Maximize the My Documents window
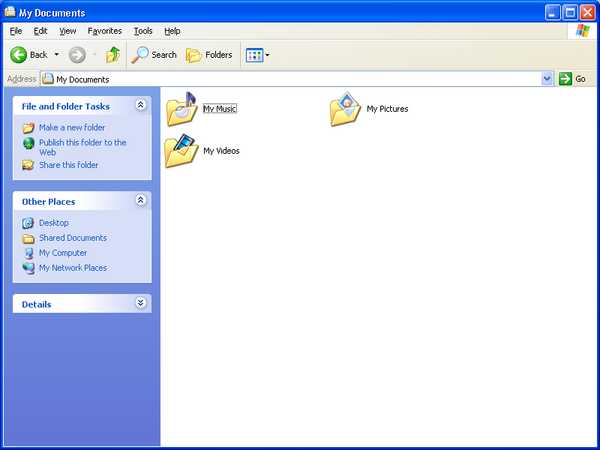Image resolution: width=600 pixels, height=450 pixels. click(570, 13)
